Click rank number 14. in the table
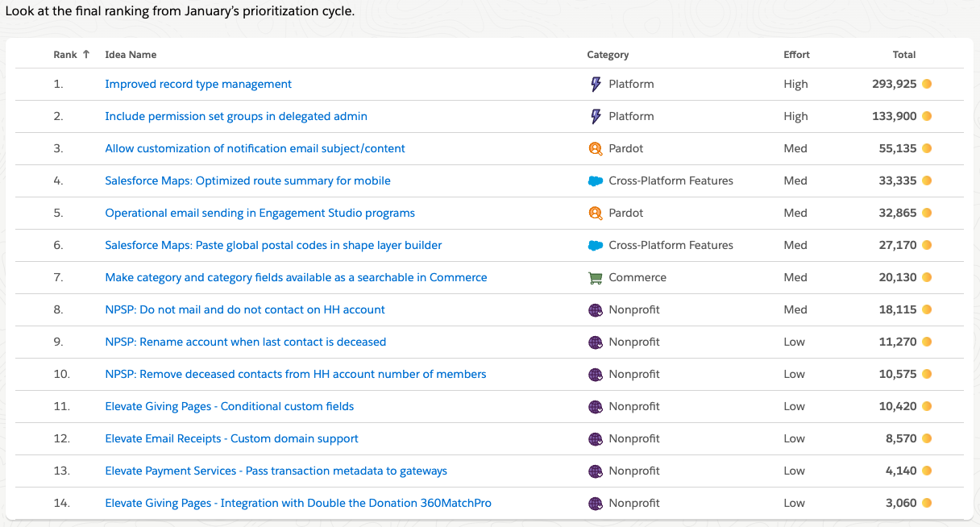980x527 pixels. (x=62, y=503)
